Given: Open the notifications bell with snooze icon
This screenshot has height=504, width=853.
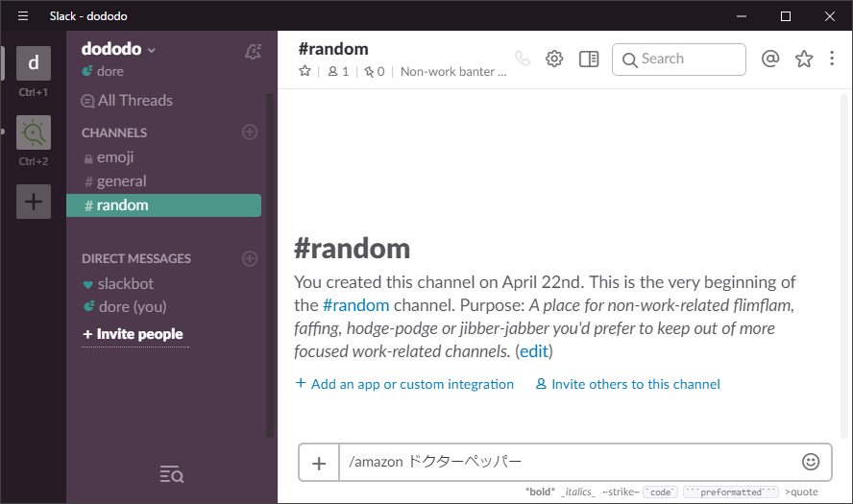Looking at the screenshot, I should 253,52.
